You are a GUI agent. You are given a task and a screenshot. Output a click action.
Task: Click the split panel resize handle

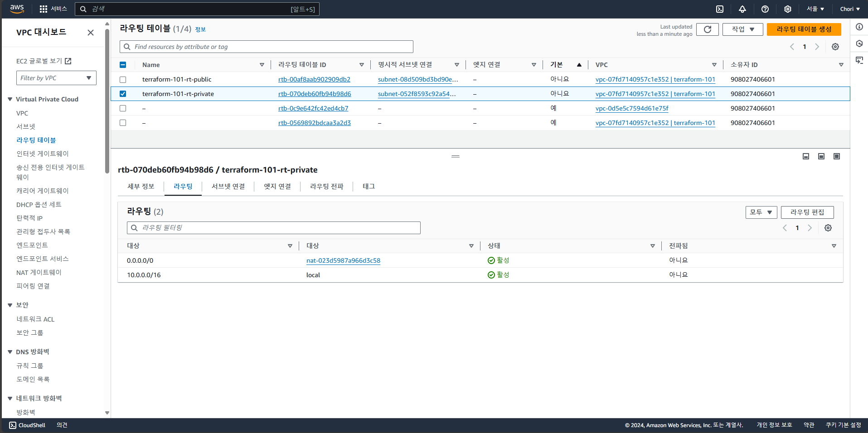coord(456,156)
